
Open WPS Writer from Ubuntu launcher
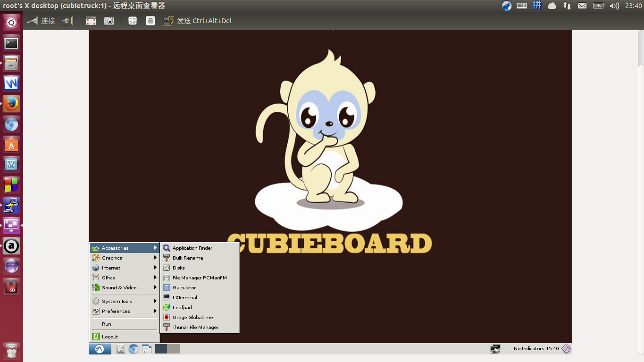pos(11,84)
